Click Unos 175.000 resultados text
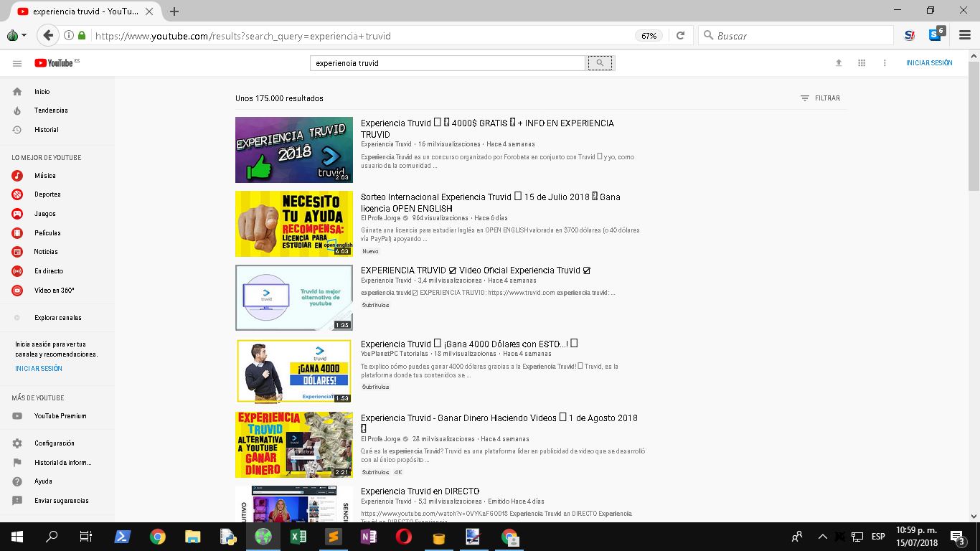Image resolution: width=980 pixels, height=551 pixels. 279,98
